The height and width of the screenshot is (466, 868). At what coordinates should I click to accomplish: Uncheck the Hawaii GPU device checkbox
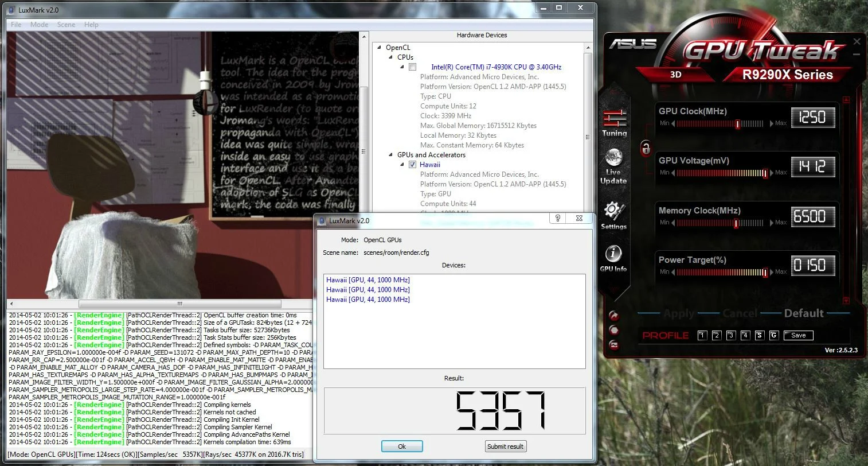(x=412, y=165)
